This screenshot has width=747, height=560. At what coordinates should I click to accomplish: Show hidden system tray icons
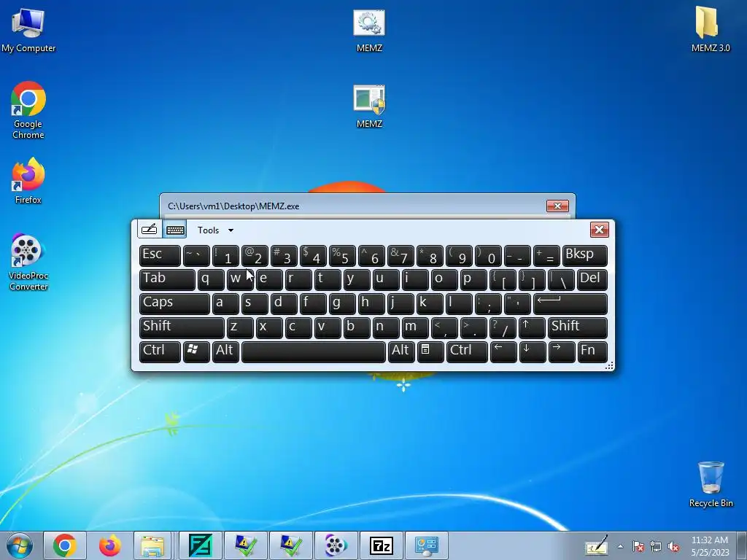coord(620,546)
